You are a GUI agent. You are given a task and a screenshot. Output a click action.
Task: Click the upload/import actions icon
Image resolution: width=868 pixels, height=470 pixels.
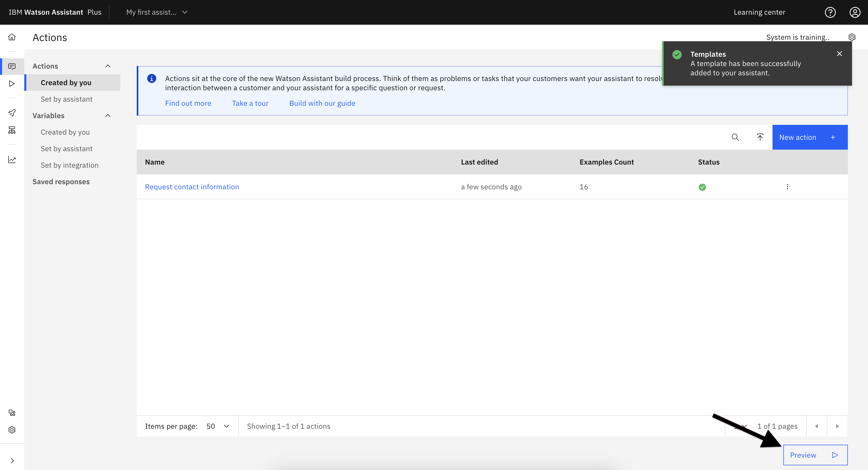760,137
